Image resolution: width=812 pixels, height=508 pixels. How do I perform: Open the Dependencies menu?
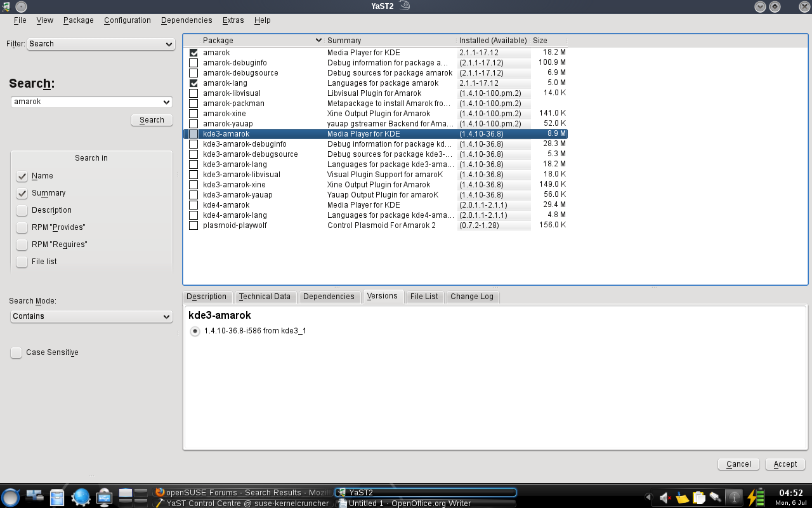187,20
